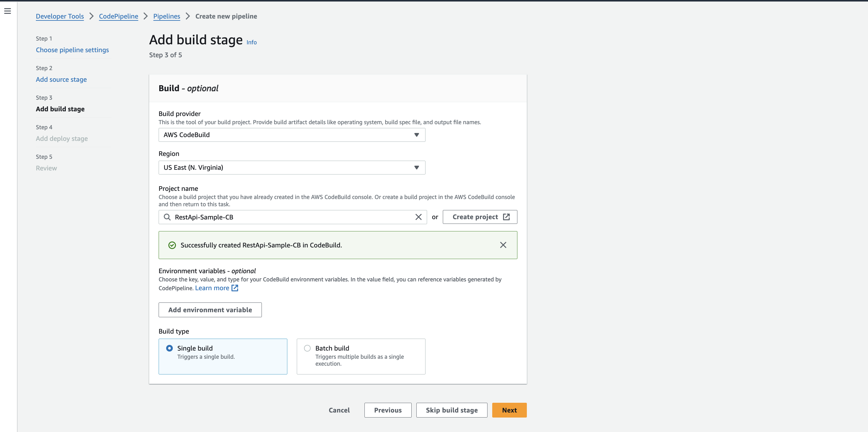Click the Previous button

[x=387, y=410]
